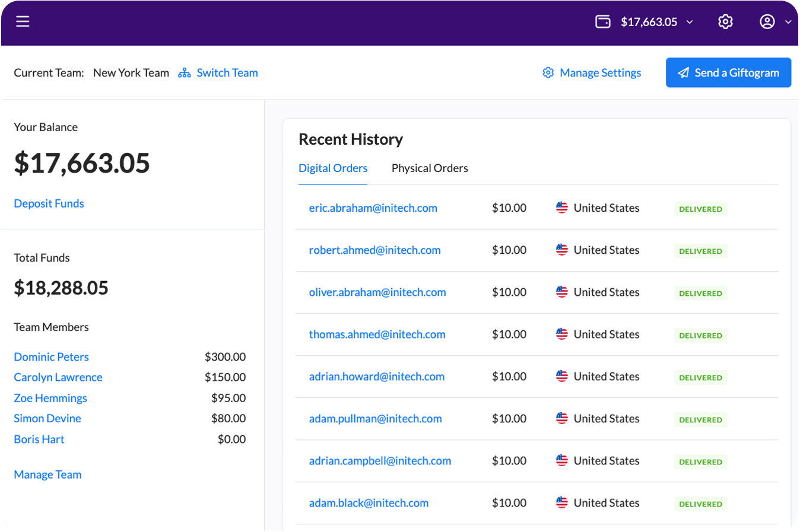800x532 pixels.
Task: Click US flag in adam.pullman row
Action: point(562,418)
